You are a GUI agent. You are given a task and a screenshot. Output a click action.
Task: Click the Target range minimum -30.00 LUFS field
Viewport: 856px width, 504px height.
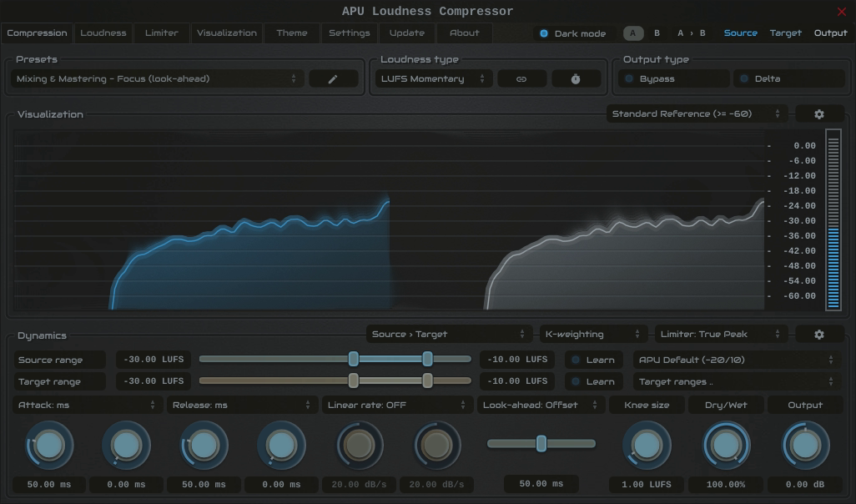pyautogui.click(x=154, y=381)
